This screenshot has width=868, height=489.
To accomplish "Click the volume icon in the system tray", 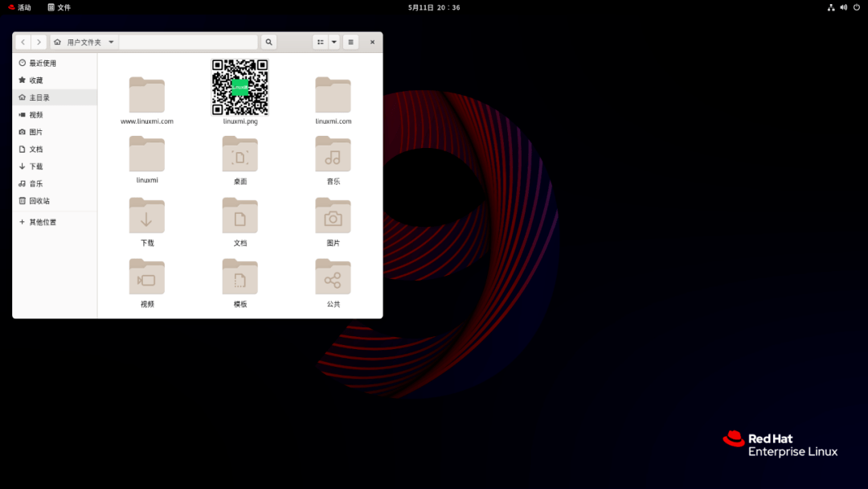I will [843, 7].
